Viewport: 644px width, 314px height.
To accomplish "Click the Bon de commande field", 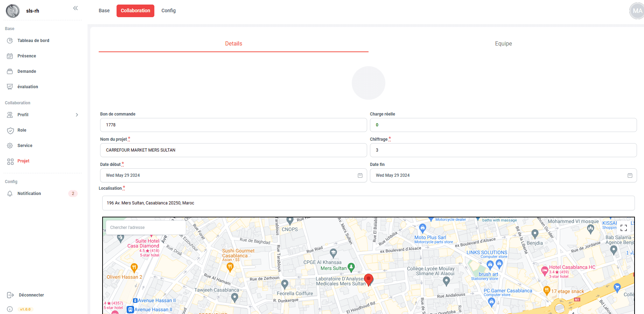I will (233, 125).
